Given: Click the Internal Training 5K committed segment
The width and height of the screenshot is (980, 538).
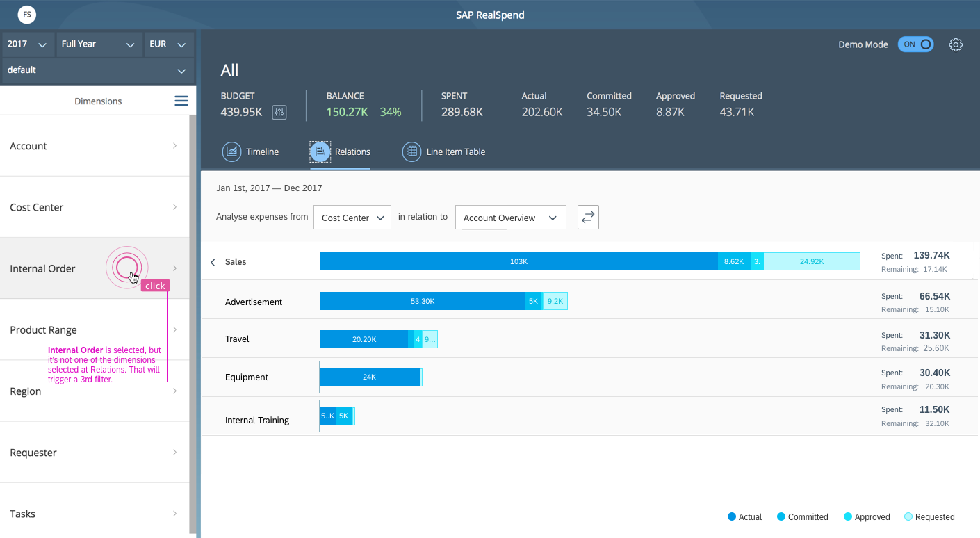Looking at the screenshot, I should point(343,416).
